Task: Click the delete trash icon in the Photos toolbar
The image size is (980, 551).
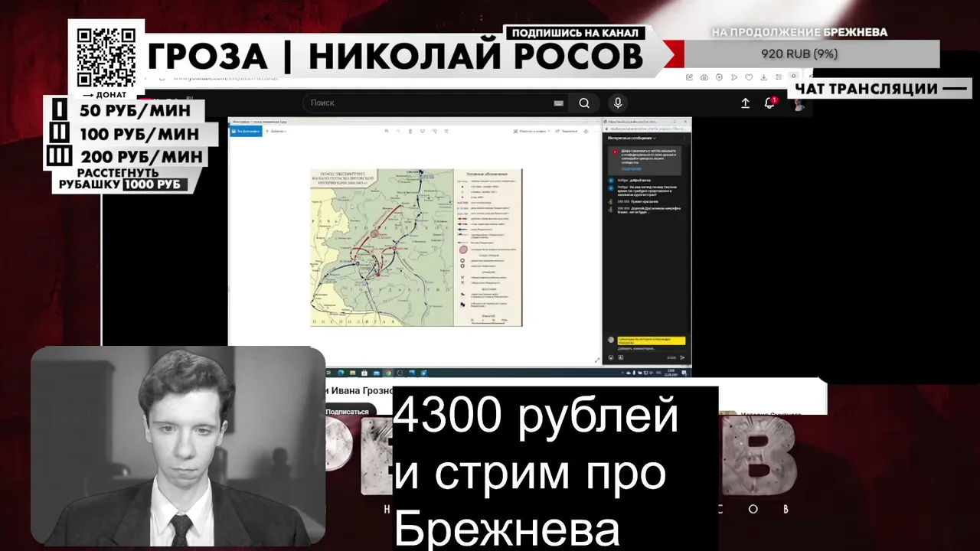Action: click(410, 131)
